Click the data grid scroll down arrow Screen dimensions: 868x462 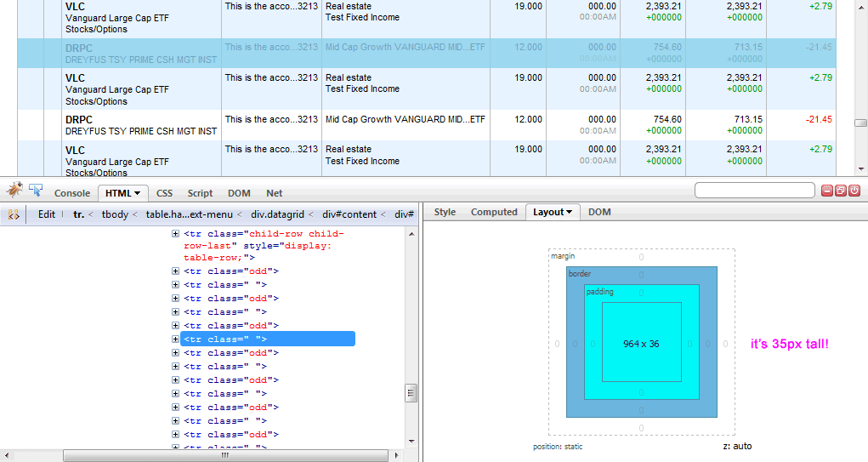pos(861,169)
